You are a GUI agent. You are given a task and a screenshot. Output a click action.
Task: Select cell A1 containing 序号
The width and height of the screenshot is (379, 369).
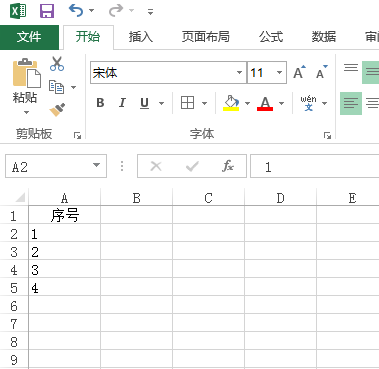65,215
